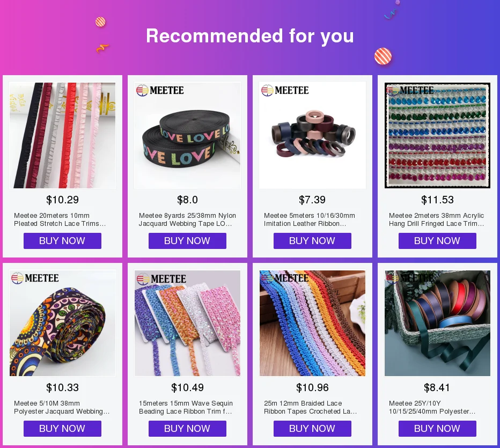This screenshot has width=500, height=448.
Task: View the polyester ribbons in basket photo
Action: (438, 324)
